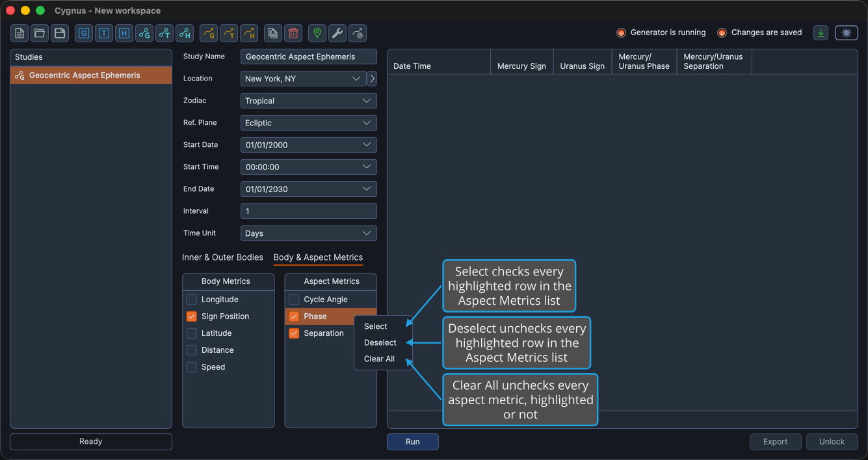Screen dimensions: 868x460
Task: Toggle the Longitude body metric checkbox
Action: pyautogui.click(x=192, y=300)
